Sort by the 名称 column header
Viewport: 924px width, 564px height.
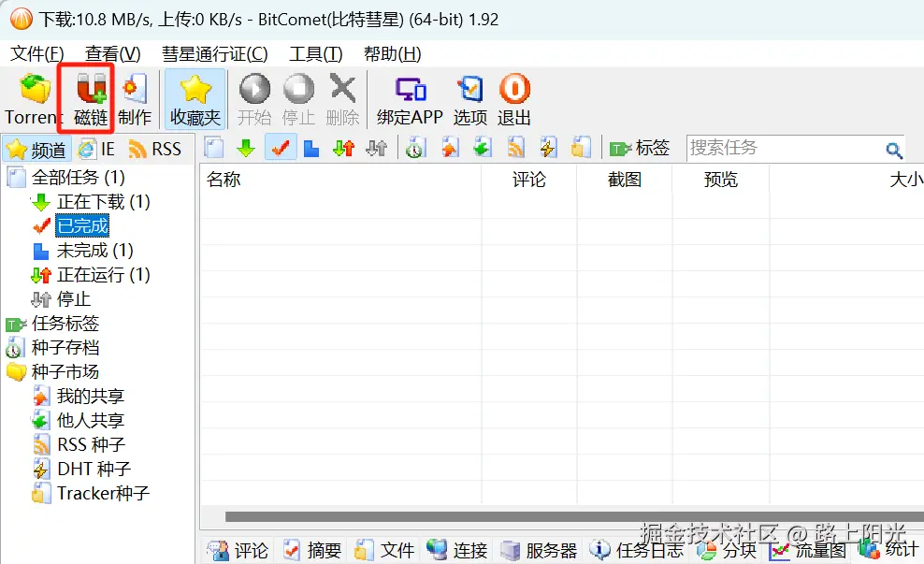(x=340, y=180)
